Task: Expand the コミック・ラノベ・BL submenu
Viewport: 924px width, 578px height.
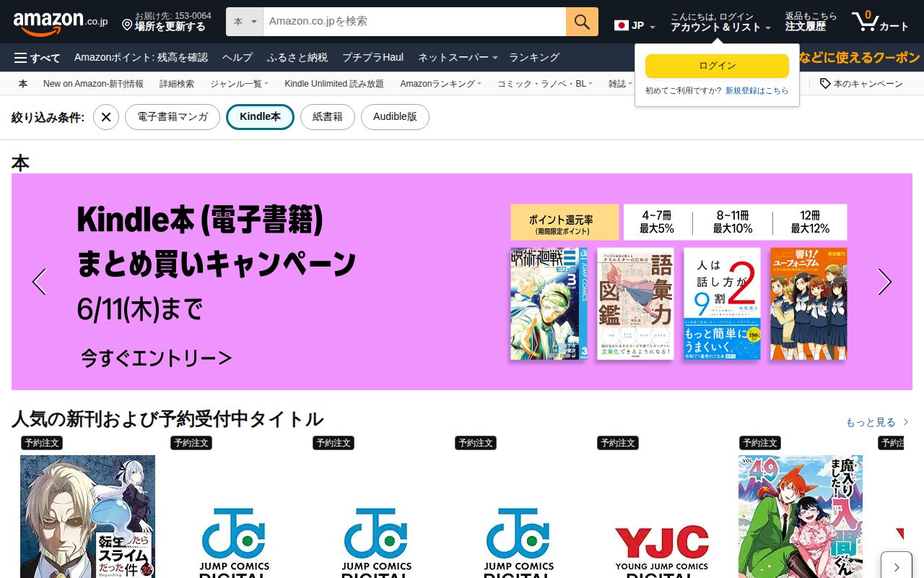Action: [545, 84]
